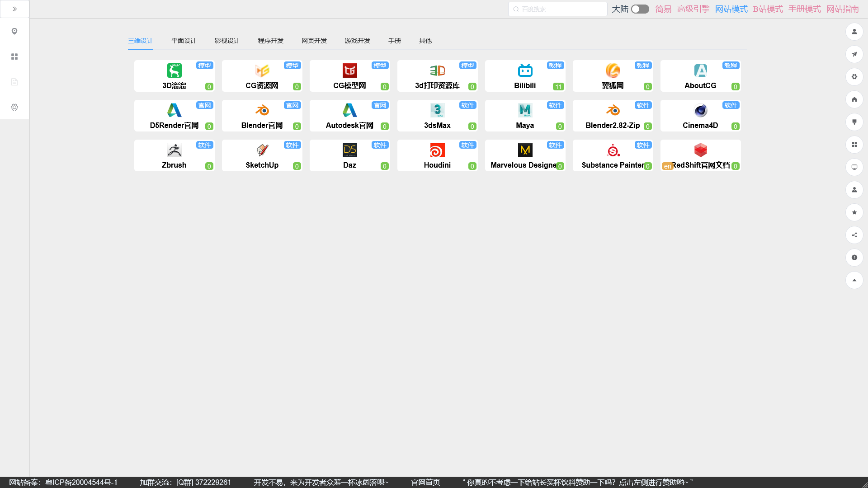Click the location pin sidebar icon

tap(14, 31)
